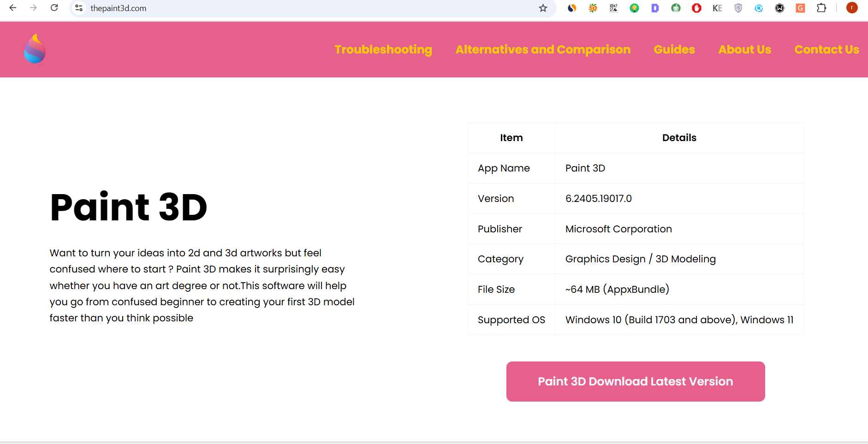Image resolution: width=868 pixels, height=444 pixels.
Task: Click version number 6.2405.19017.0
Action: point(599,198)
